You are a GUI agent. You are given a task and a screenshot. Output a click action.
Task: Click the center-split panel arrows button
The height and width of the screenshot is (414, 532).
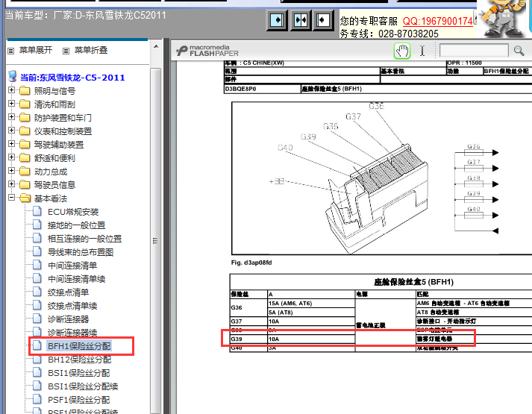[x=300, y=20]
